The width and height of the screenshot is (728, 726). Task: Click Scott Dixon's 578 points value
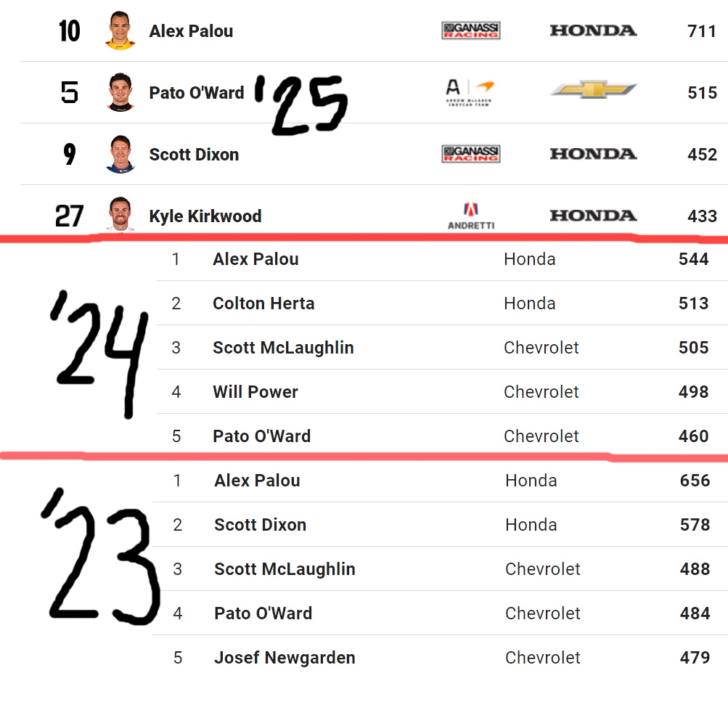pyautogui.click(x=695, y=525)
